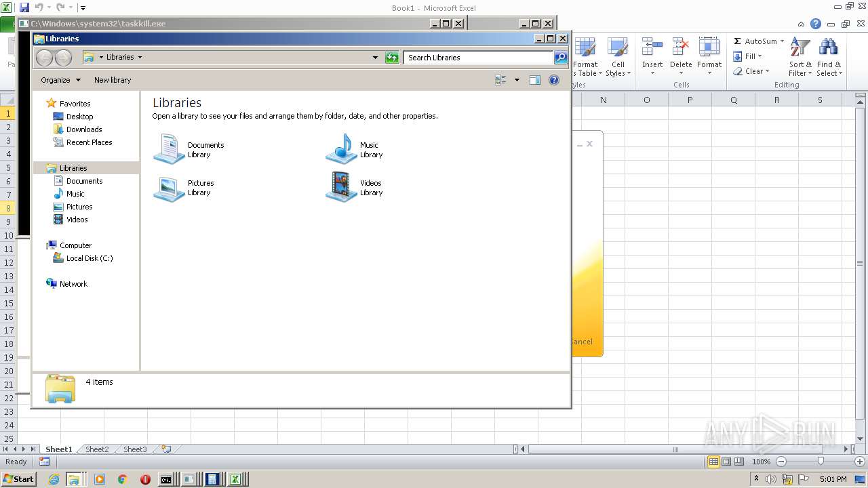Select Sheet2 tab

(97, 449)
